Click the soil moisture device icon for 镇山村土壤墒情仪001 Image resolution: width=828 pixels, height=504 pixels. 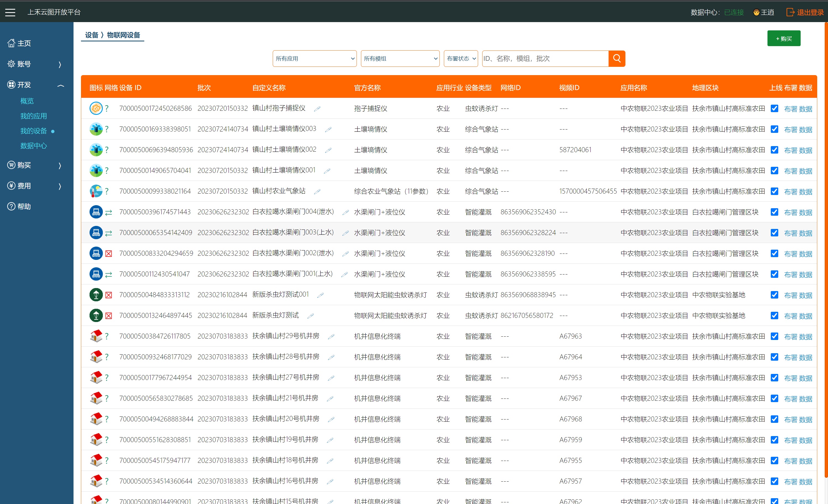click(x=96, y=170)
